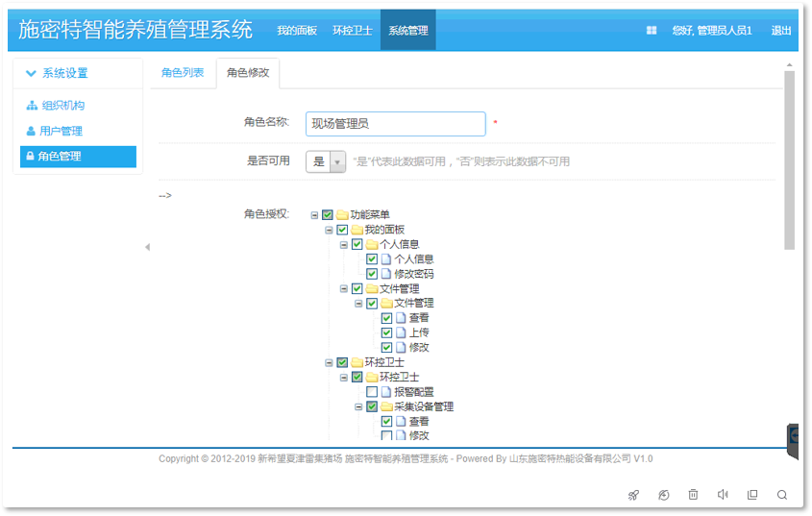The width and height of the screenshot is (812, 516).
Task: Click the left arrow sidebar collapse handle
Action: click(x=147, y=247)
